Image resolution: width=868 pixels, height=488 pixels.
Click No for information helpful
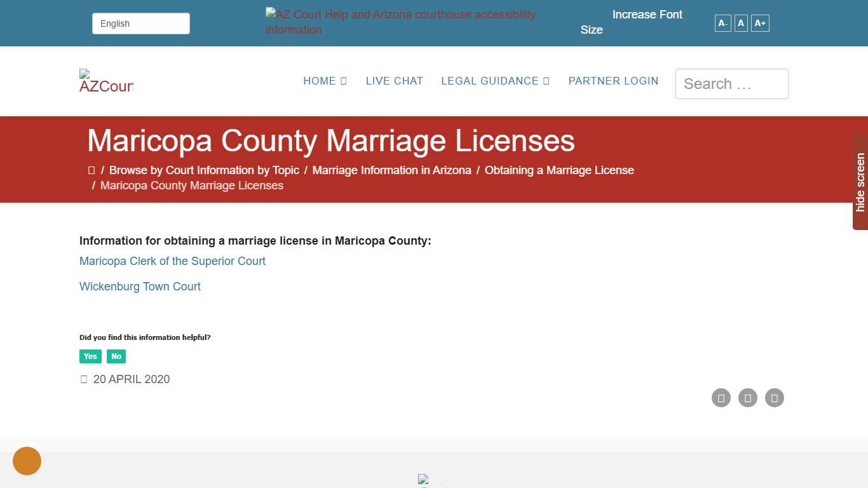point(116,356)
